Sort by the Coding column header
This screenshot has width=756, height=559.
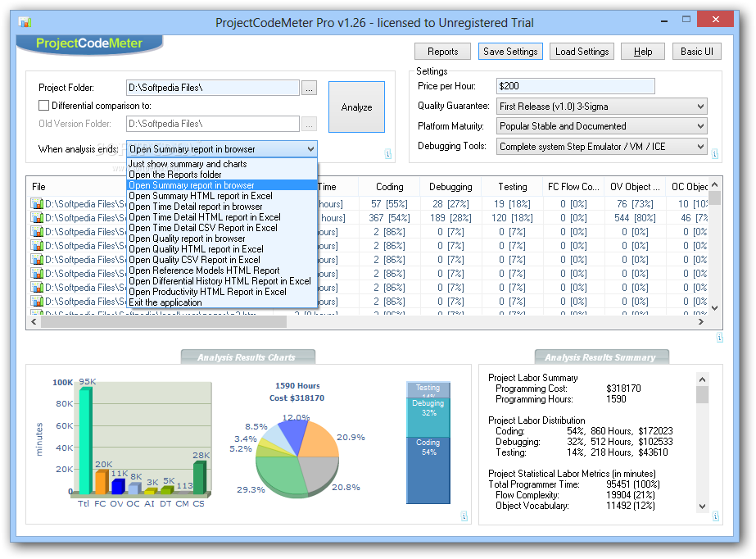[x=389, y=187]
